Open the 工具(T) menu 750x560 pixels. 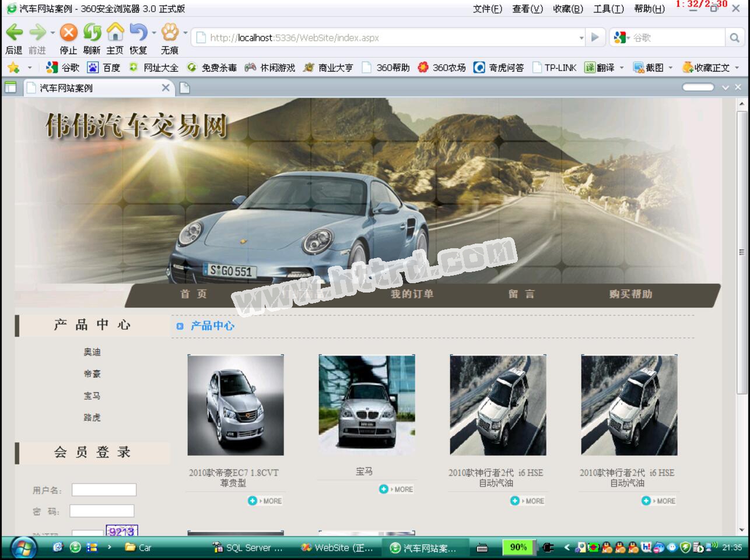pyautogui.click(x=609, y=9)
